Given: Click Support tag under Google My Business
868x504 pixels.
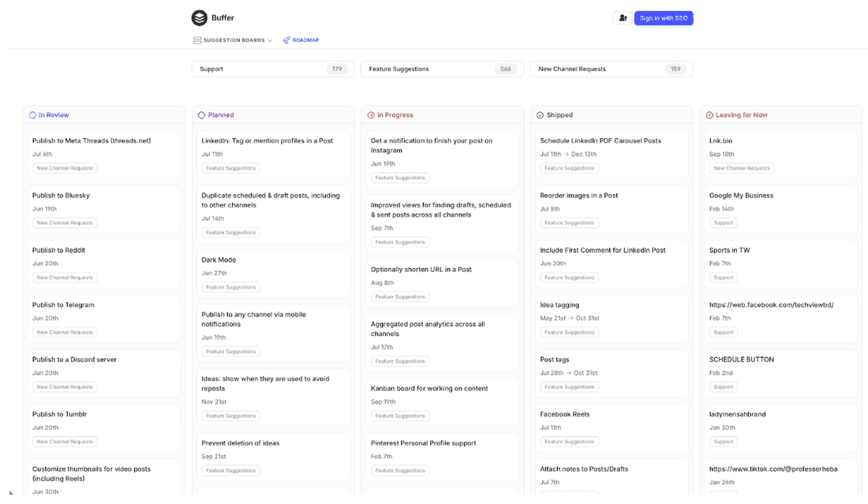Looking at the screenshot, I should point(723,223).
